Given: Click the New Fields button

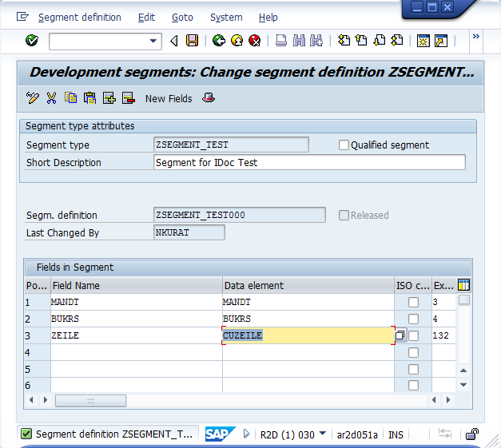Looking at the screenshot, I should coord(169,99).
